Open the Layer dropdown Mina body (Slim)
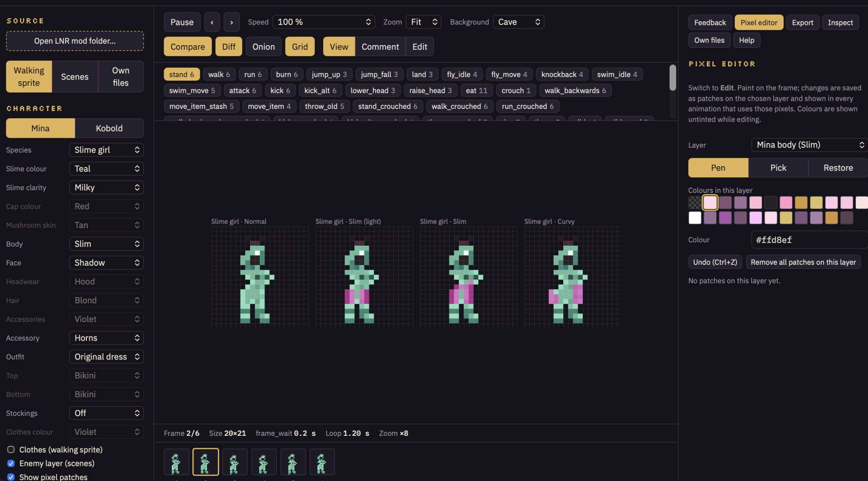This screenshot has height=481, width=868. (x=809, y=145)
